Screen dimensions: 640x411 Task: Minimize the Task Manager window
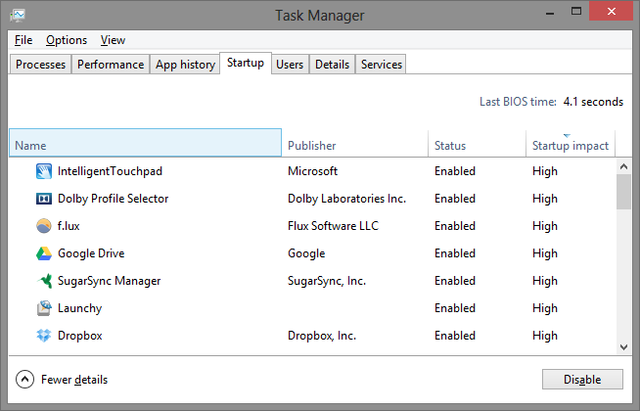point(550,12)
